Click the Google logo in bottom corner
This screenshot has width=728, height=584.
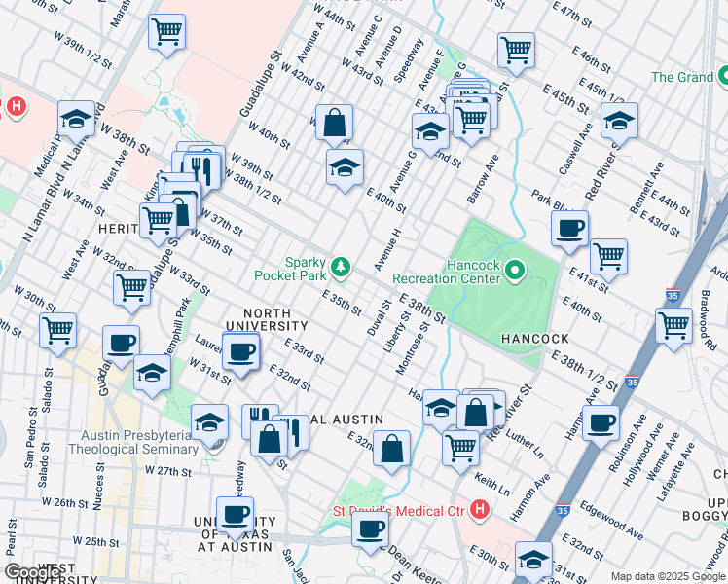tap(32, 573)
